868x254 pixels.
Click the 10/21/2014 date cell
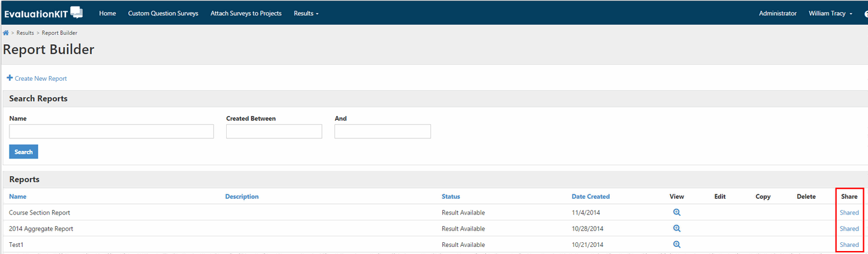click(588, 245)
